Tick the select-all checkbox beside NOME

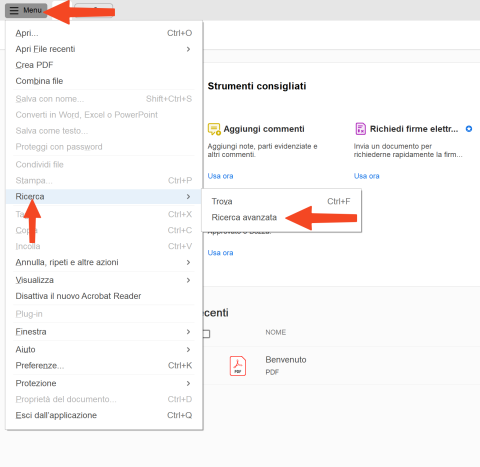pyautogui.click(x=206, y=334)
